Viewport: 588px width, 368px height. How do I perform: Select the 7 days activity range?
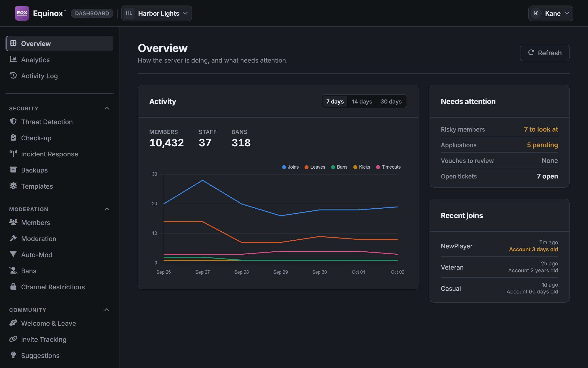pos(335,101)
